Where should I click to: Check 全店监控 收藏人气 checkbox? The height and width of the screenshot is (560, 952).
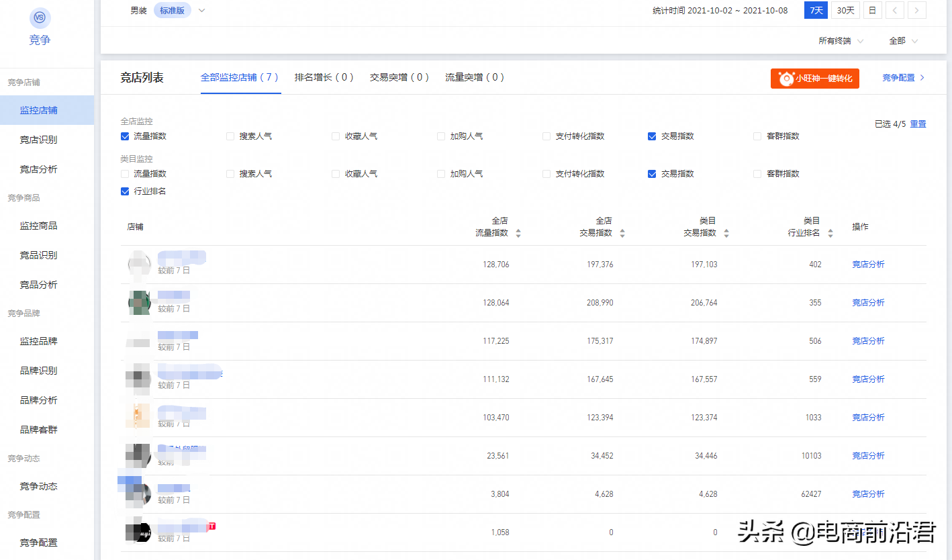pos(336,136)
